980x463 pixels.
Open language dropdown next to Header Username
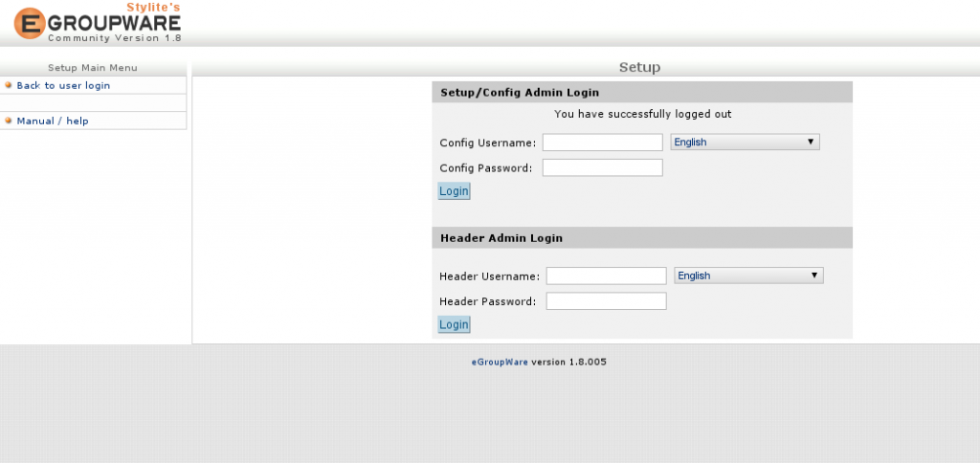pyautogui.click(x=748, y=276)
